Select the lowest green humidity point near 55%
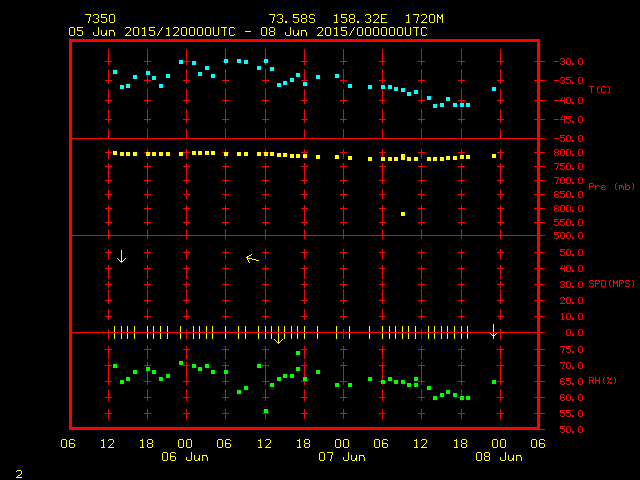Viewport: 640px width, 480px height. pos(266,411)
